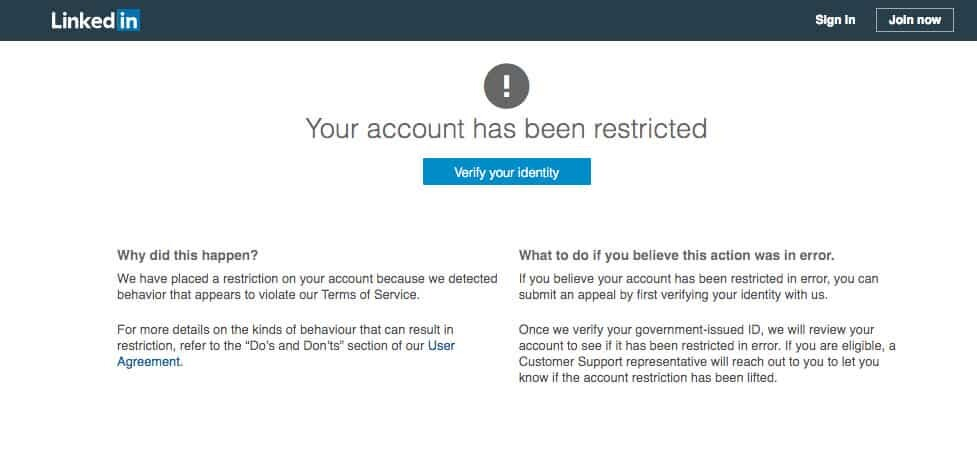
Task: Click the paragraph starting "If you believe your account"
Action: [x=698, y=287]
